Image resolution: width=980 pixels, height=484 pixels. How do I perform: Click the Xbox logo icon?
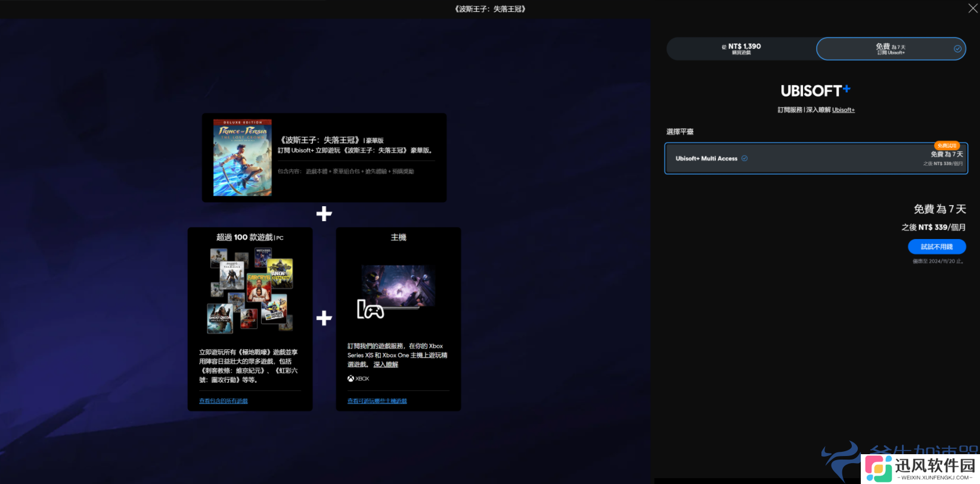pyautogui.click(x=351, y=378)
